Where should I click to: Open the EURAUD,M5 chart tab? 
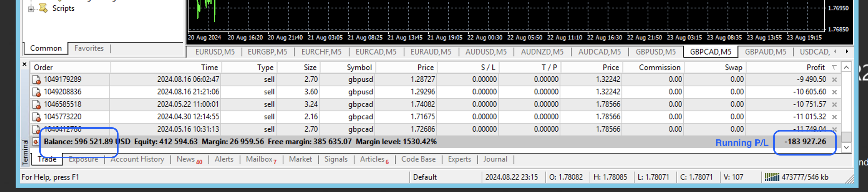pos(431,52)
